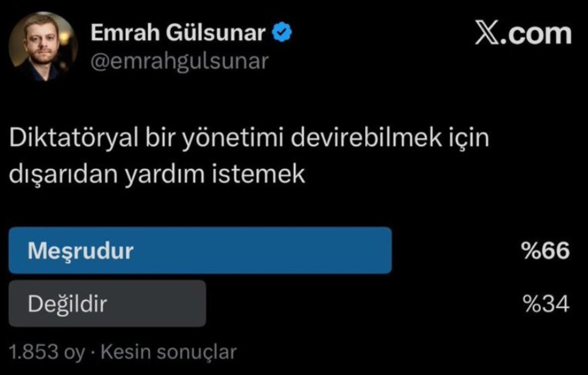Click the %34 result percentage
The image size is (588, 375).
(547, 303)
